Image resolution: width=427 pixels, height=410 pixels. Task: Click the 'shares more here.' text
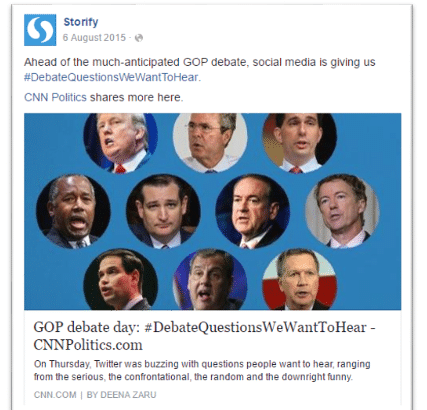coord(136,97)
